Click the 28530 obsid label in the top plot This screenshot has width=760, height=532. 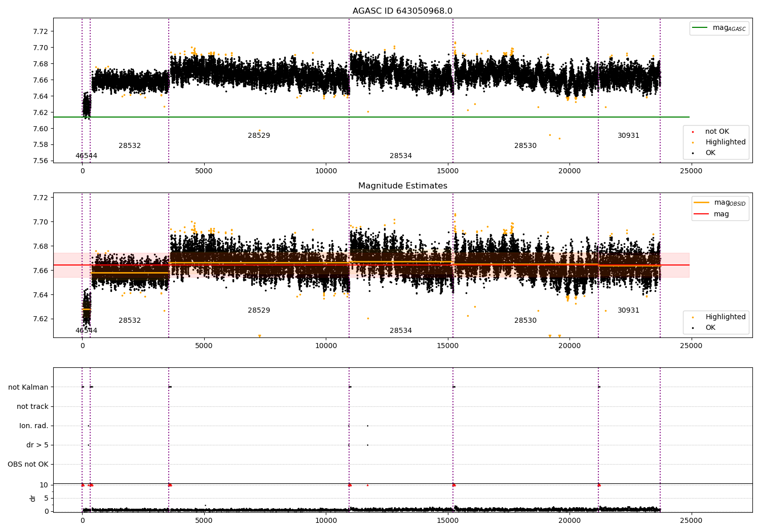click(525, 146)
